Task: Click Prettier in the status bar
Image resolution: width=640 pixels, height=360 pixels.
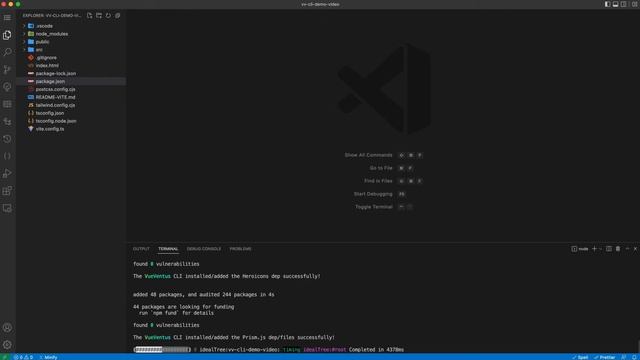Action: [604, 357]
